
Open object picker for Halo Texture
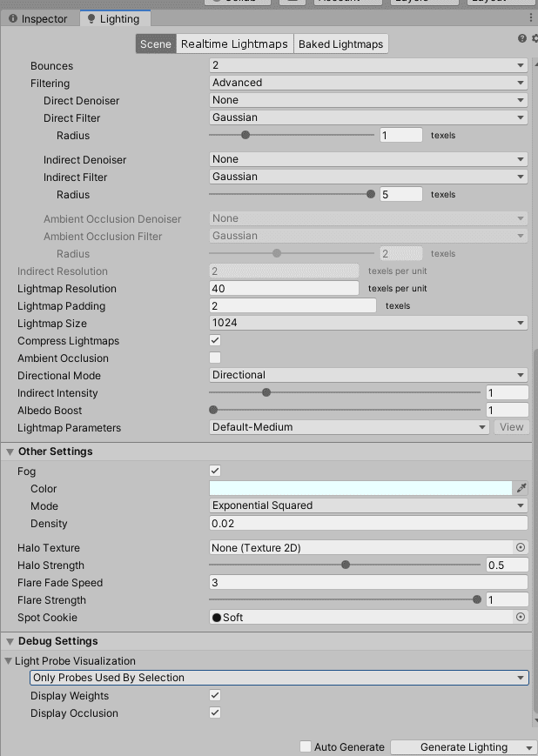[x=521, y=548]
